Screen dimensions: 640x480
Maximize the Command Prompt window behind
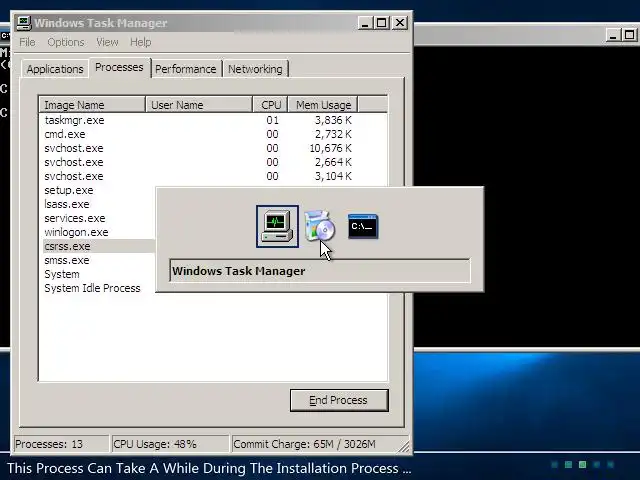[x=629, y=35]
